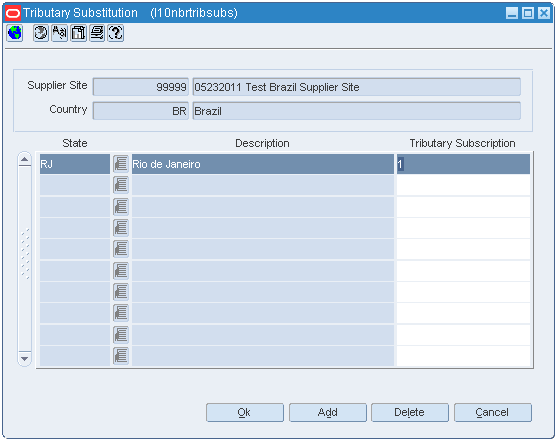Click the last-row Tributary Subscription field
The image size is (556, 440).
click(x=463, y=356)
